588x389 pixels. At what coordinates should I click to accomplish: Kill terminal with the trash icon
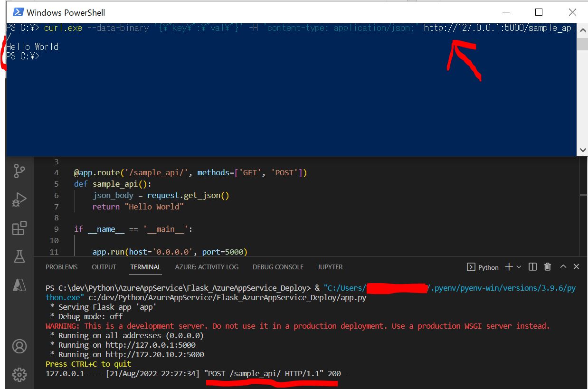(x=548, y=267)
